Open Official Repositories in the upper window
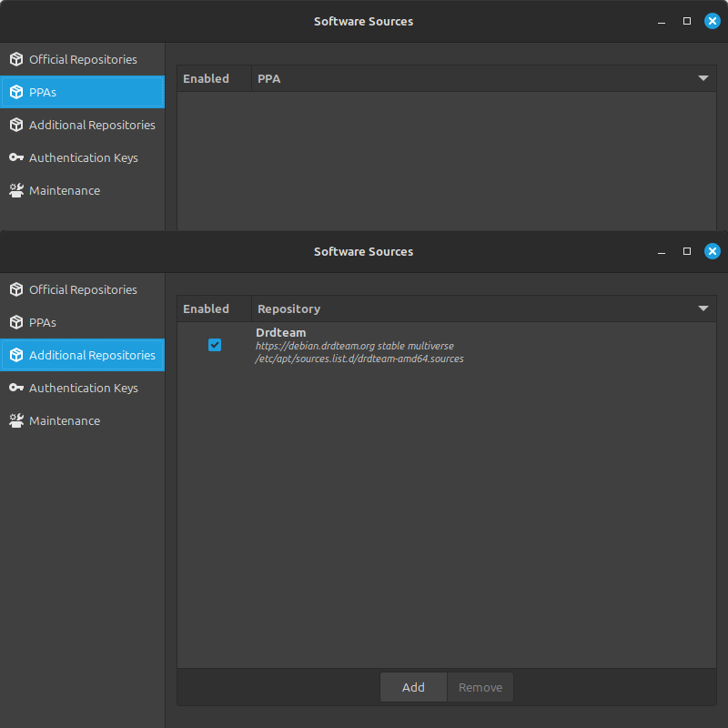The image size is (728, 728). click(x=82, y=59)
